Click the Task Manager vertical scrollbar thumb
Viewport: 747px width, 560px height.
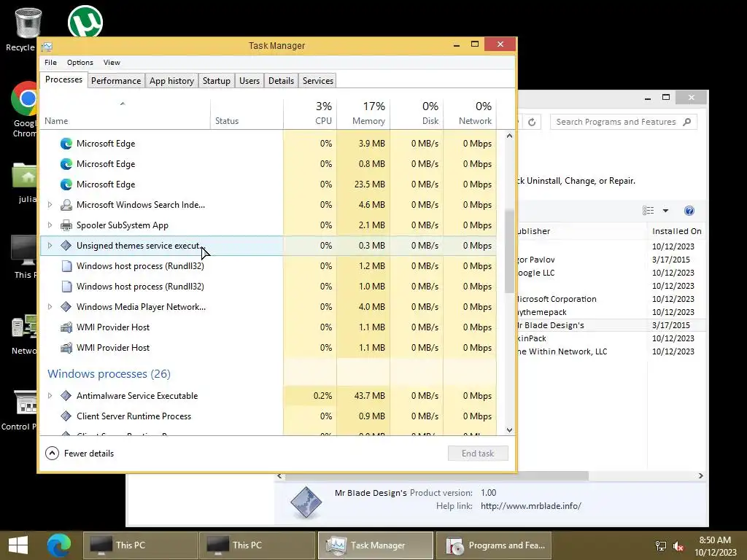pos(509,252)
